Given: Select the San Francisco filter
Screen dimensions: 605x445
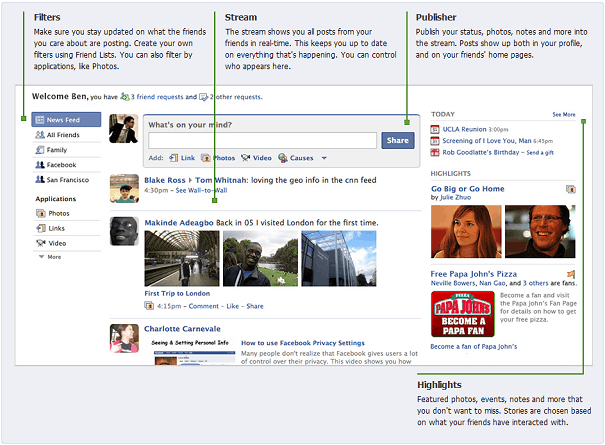Looking at the screenshot, I should [66, 180].
